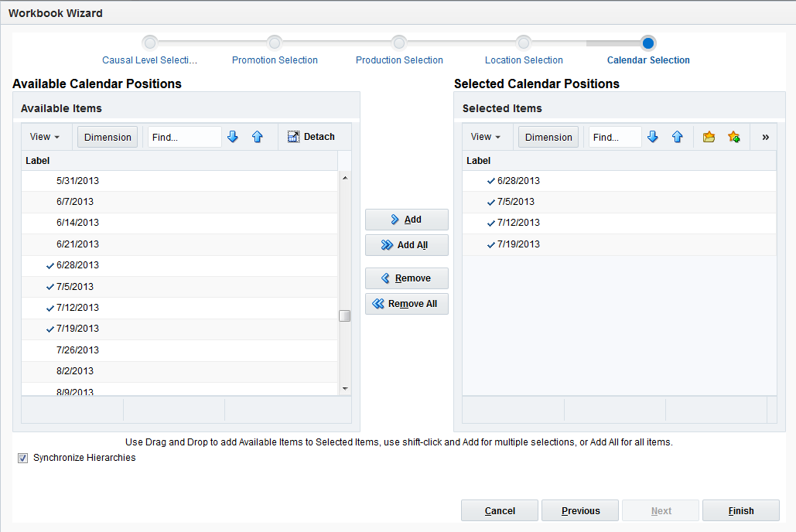796x532 pixels.
Task: Select 7/19/2013 in Selected Items
Action: (x=620, y=244)
